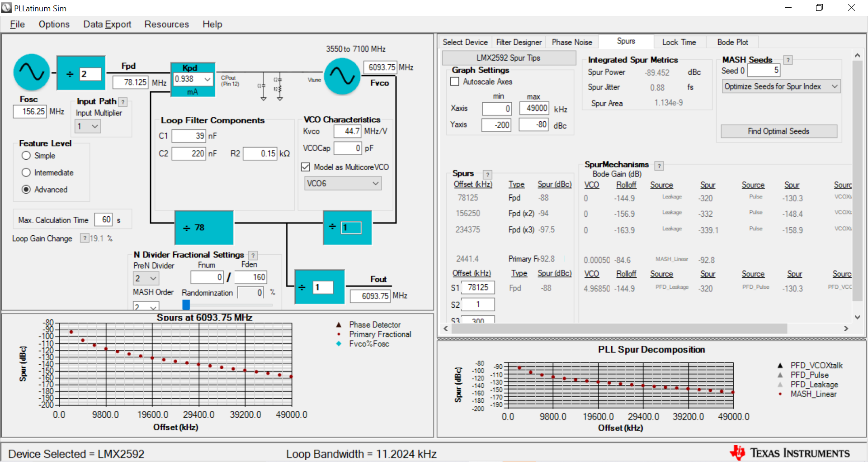Click the divide-by-78 N divider block
868x462 pixels.
[x=204, y=228]
